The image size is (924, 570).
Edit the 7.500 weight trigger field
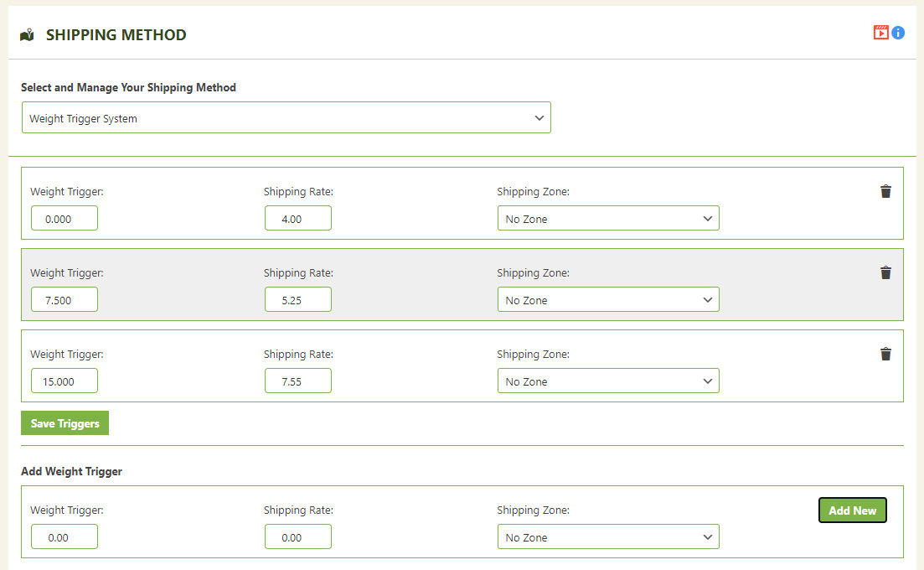click(65, 300)
